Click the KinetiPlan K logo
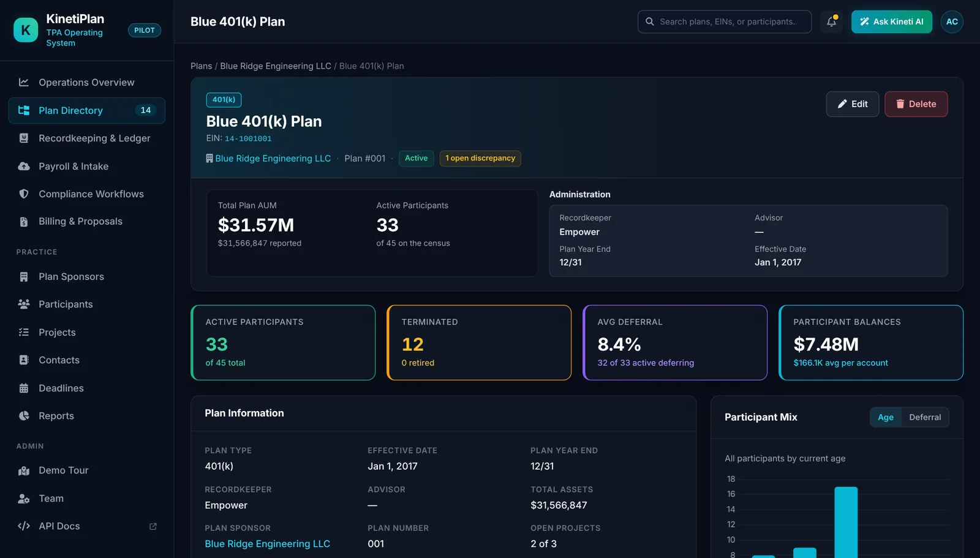980x558 pixels. tap(26, 30)
